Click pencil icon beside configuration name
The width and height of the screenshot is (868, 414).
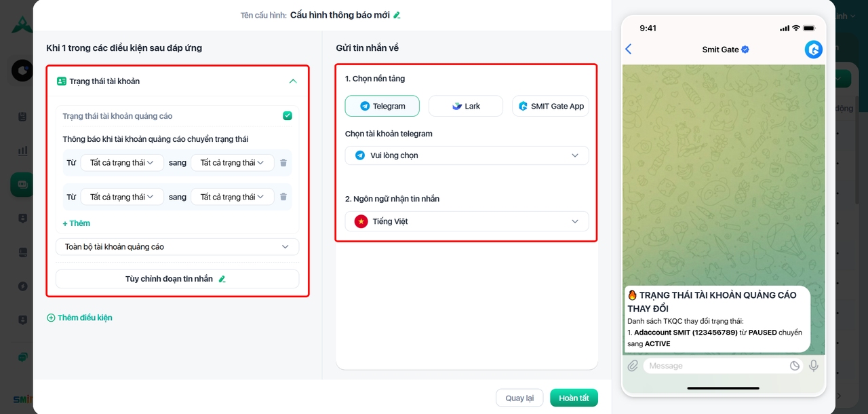click(397, 15)
